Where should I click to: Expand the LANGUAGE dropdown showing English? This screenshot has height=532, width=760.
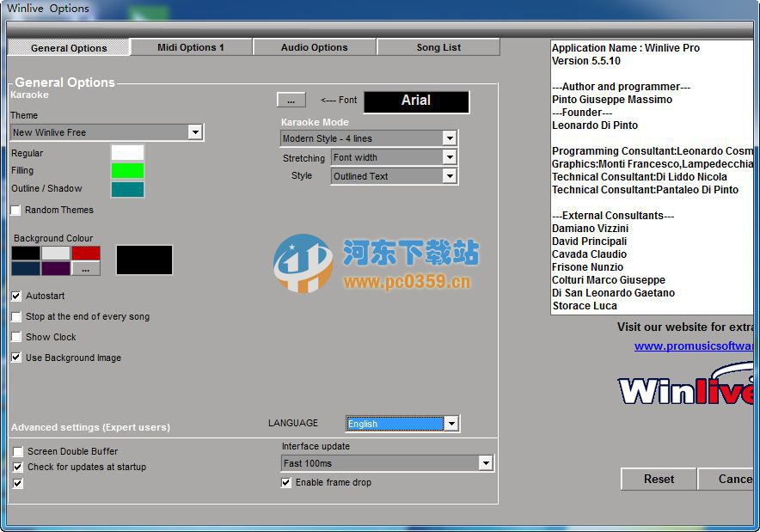402,424
